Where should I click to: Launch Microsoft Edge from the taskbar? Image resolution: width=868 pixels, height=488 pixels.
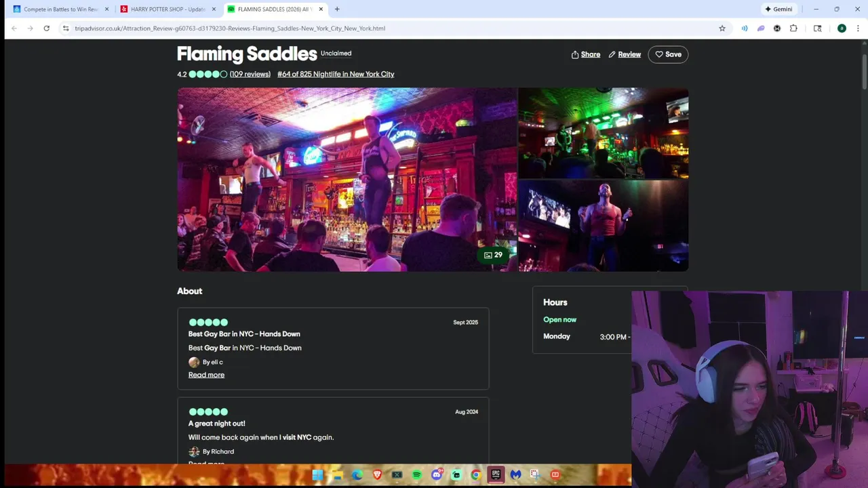click(357, 475)
